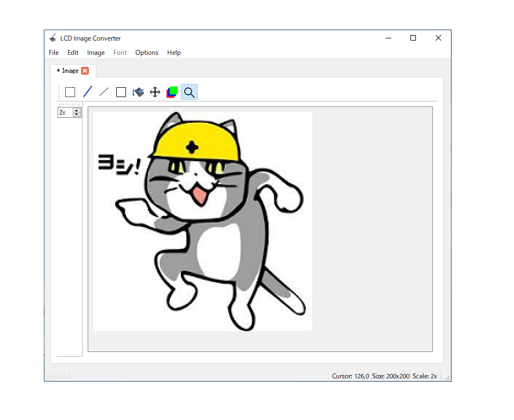Select the Line tool

pyautogui.click(x=104, y=92)
